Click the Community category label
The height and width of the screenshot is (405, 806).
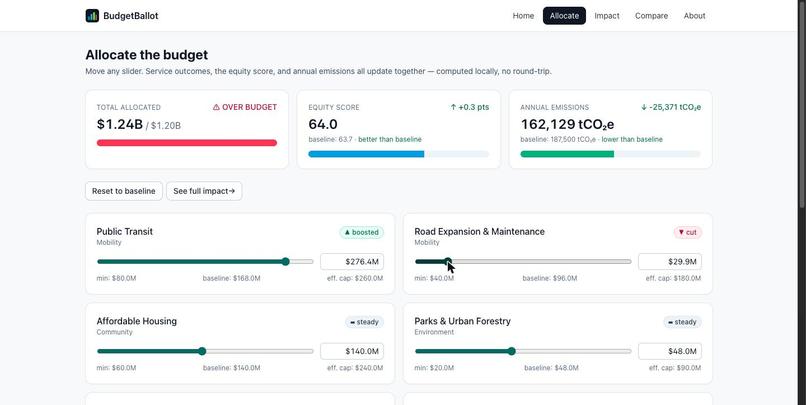pos(114,333)
